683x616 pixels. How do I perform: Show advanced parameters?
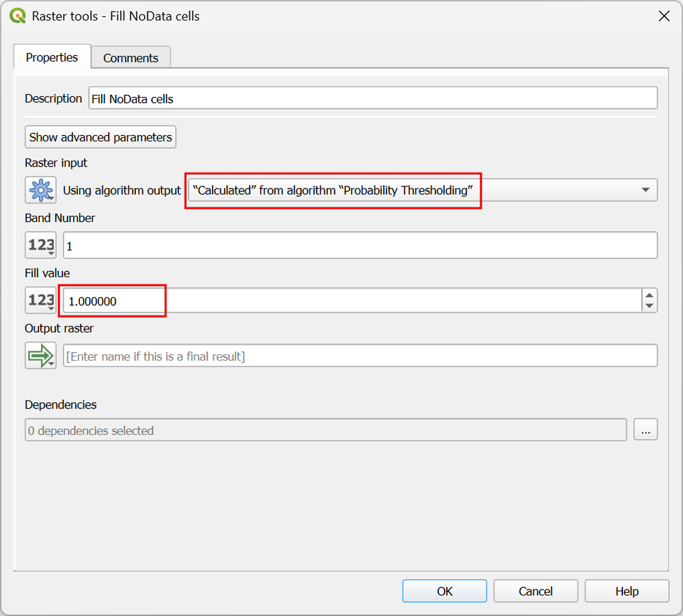[100, 137]
